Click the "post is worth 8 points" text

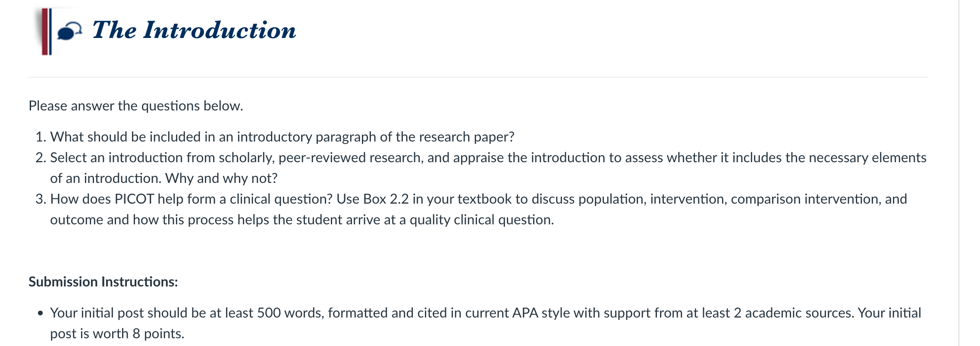coord(117,333)
